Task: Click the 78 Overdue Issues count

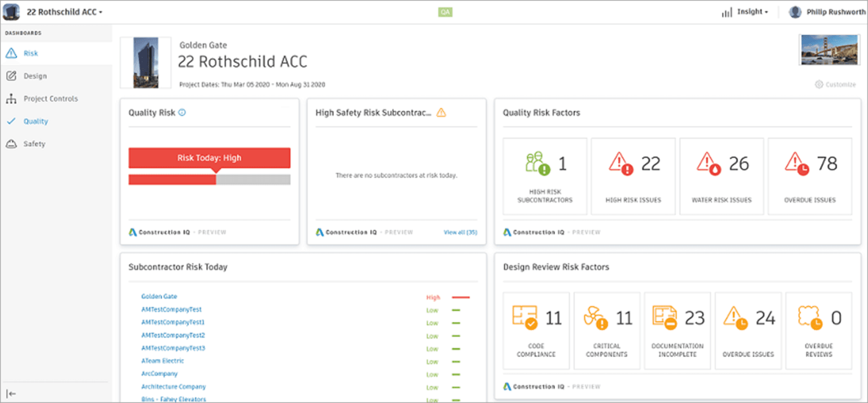Action: 827,164
